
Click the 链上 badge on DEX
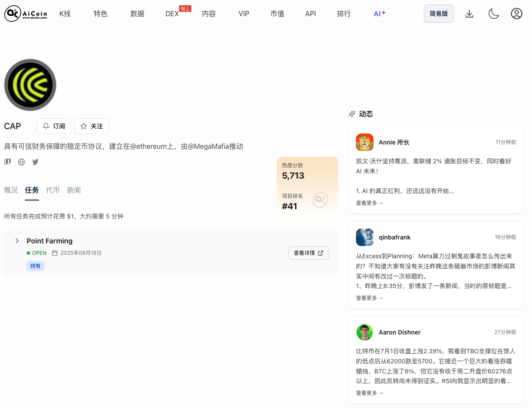click(x=185, y=8)
